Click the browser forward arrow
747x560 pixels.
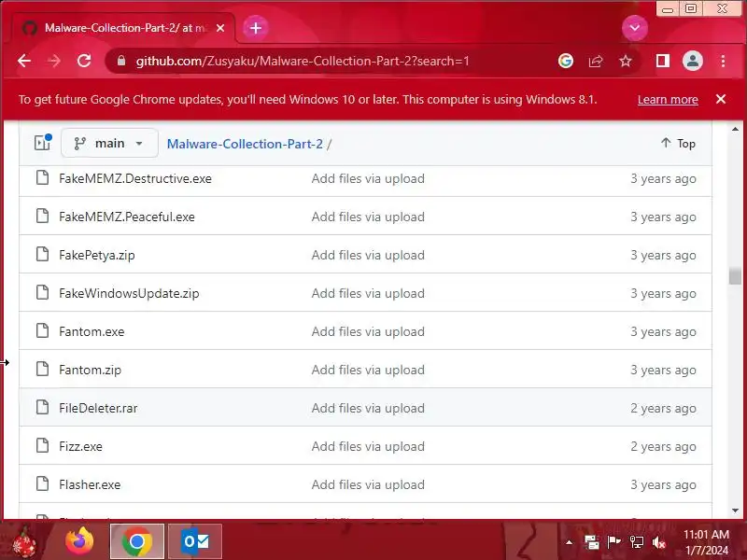point(54,61)
